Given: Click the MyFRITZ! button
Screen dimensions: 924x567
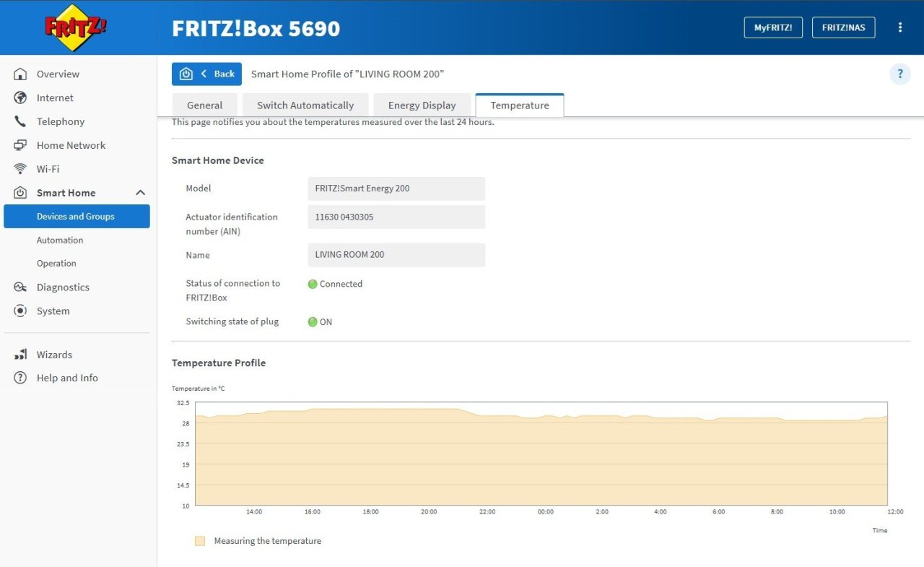Looking at the screenshot, I should (773, 27).
